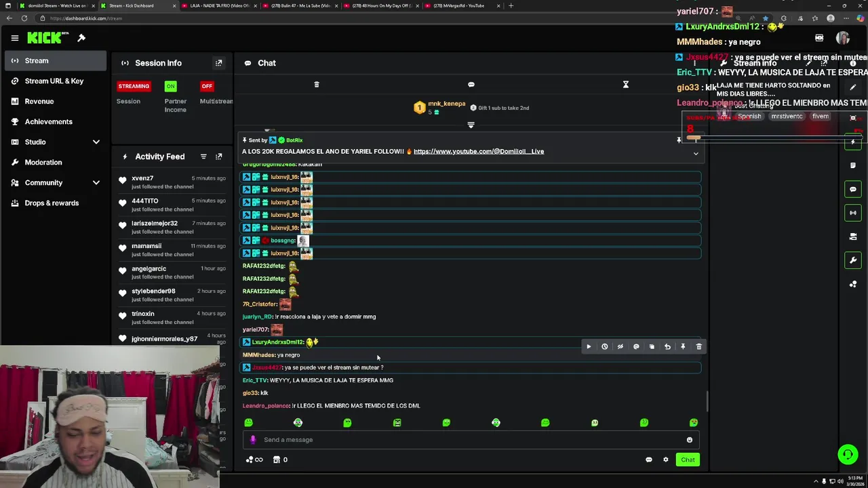Select the last green emote in quick row

[x=693, y=423]
